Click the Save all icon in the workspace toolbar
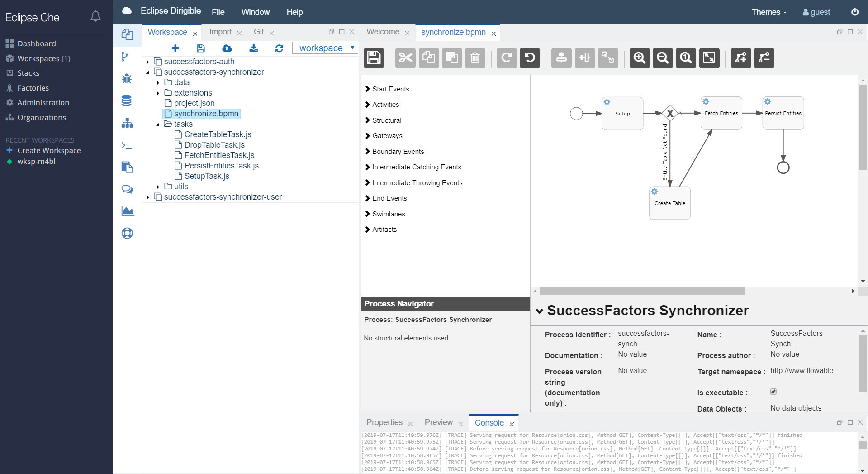 [201, 48]
